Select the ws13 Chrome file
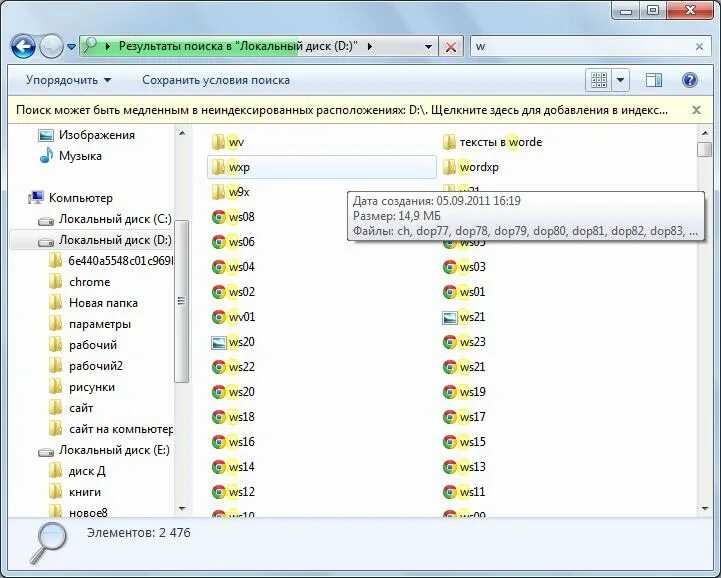The image size is (721, 578). point(464,467)
